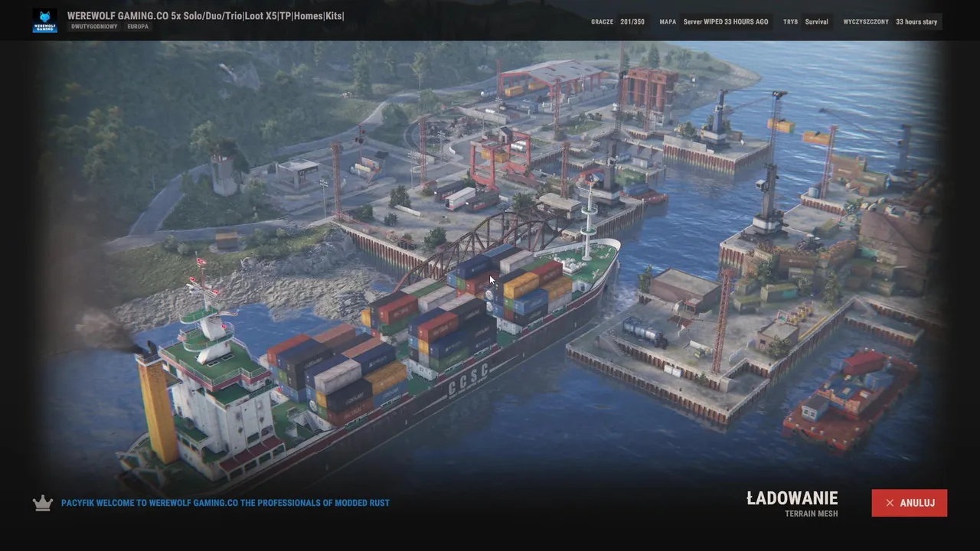Click the DWUTYGODNIOWY tag

94,27
